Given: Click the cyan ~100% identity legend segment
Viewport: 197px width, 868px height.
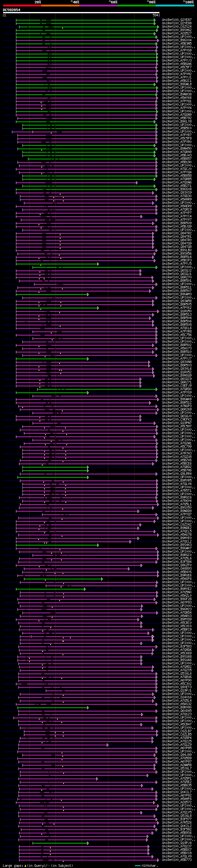Looking at the screenshot, I should click(175, 6).
